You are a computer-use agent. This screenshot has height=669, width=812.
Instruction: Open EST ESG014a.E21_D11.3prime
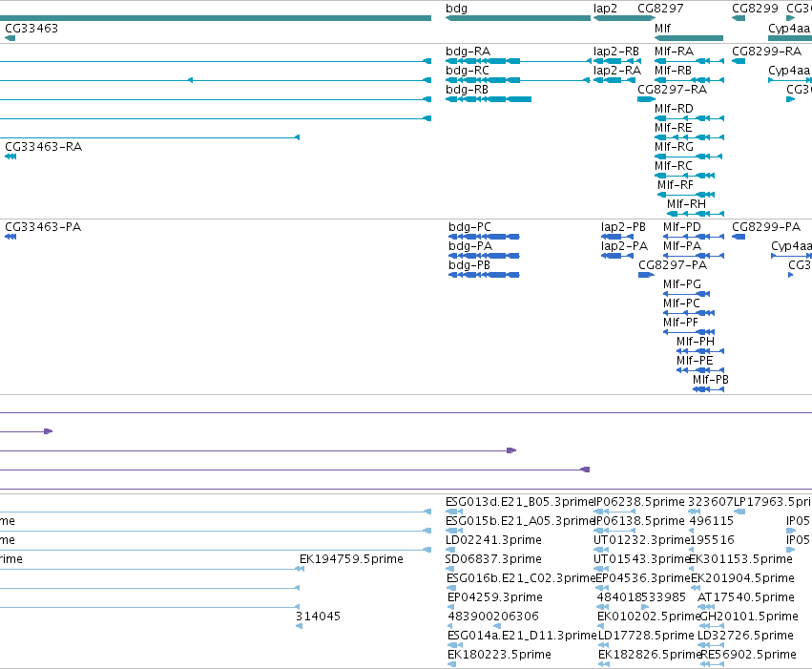[522, 637]
